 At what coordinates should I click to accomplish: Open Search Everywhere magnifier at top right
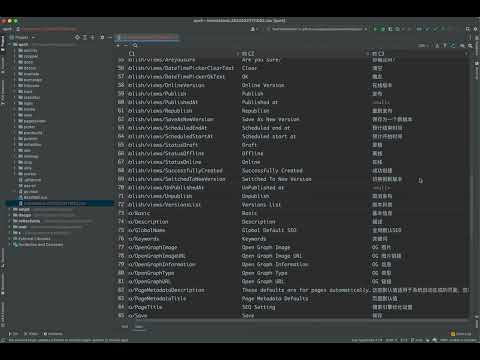tap(468, 29)
